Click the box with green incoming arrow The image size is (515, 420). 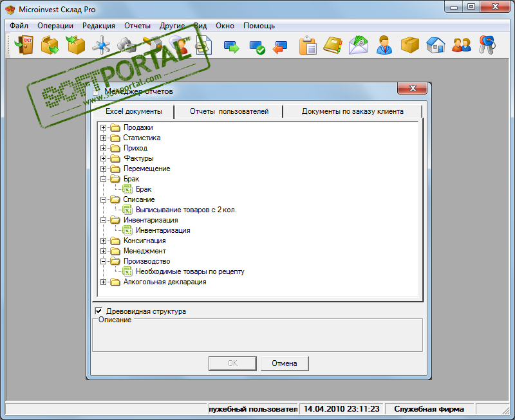75,45
